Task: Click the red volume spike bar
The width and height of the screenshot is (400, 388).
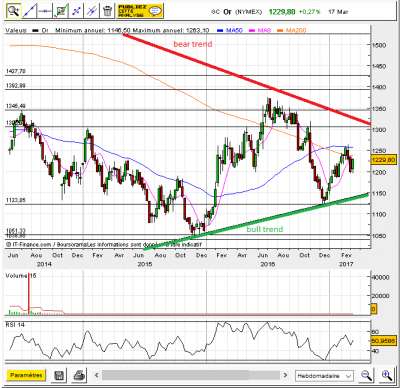Action: coord(29,293)
